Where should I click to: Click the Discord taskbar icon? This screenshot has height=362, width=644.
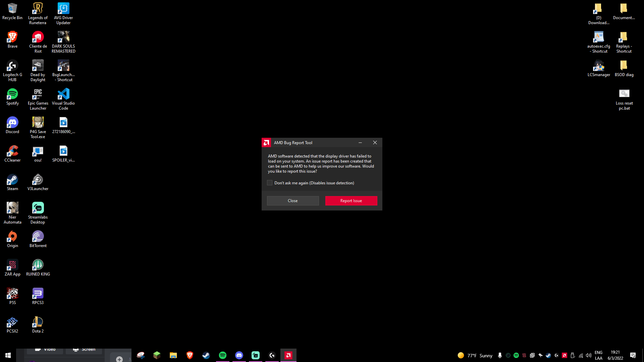(x=239, y=355)
